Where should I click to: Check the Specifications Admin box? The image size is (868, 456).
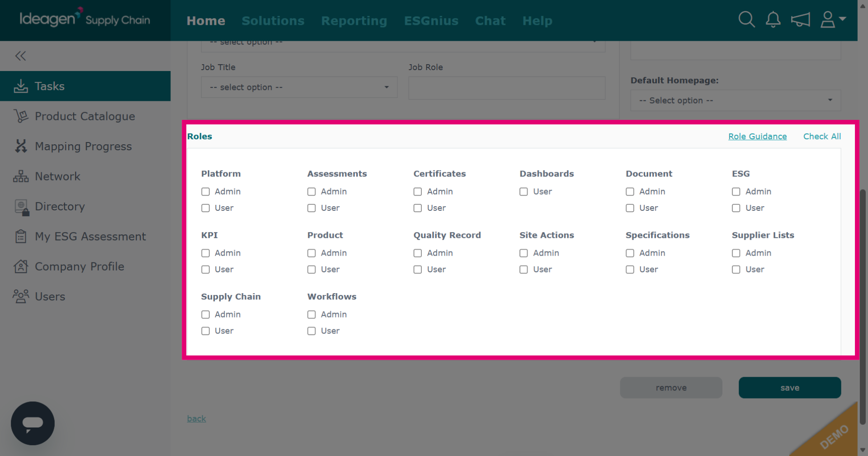pos(630,253)
